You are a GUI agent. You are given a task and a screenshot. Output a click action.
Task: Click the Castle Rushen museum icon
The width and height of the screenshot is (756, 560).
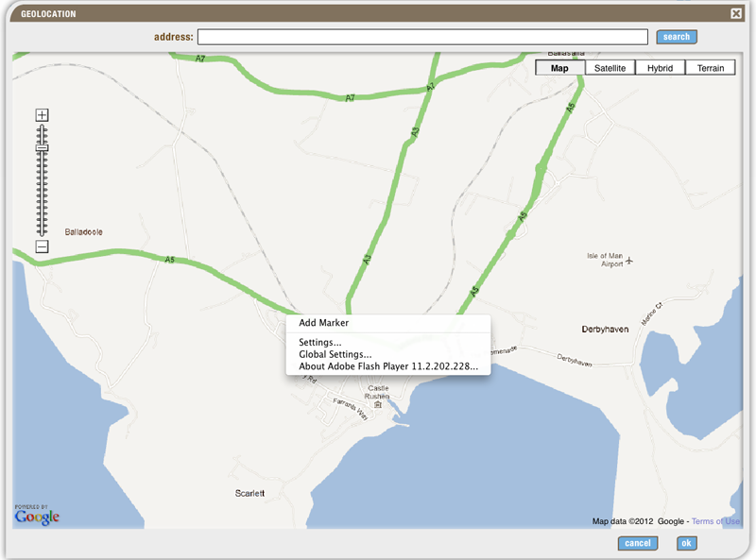tap(378, 405)
